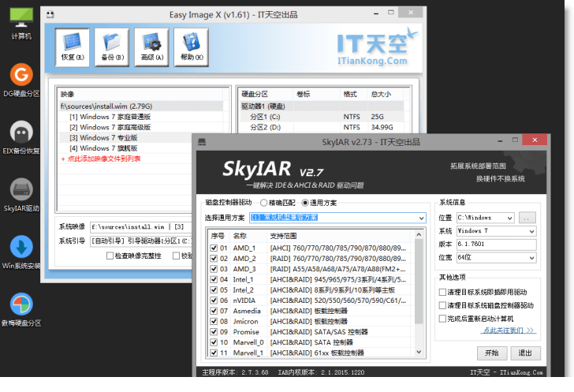The width and height of the screenshot is (574, 392).
Task: Click the 系统映像 path field
Action: (x=141, y=227)
